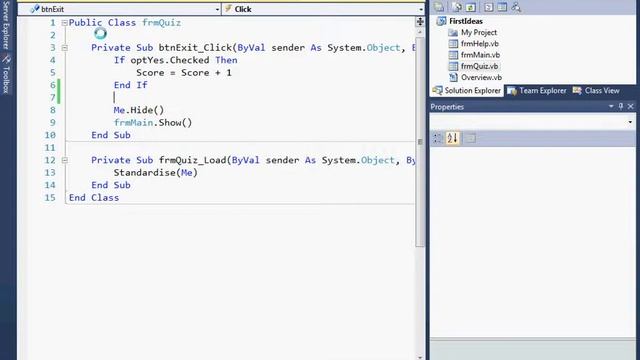Select My Project in Solution Explorer
Viewport: 640px width, 360px height.
(x=479, y=32)
